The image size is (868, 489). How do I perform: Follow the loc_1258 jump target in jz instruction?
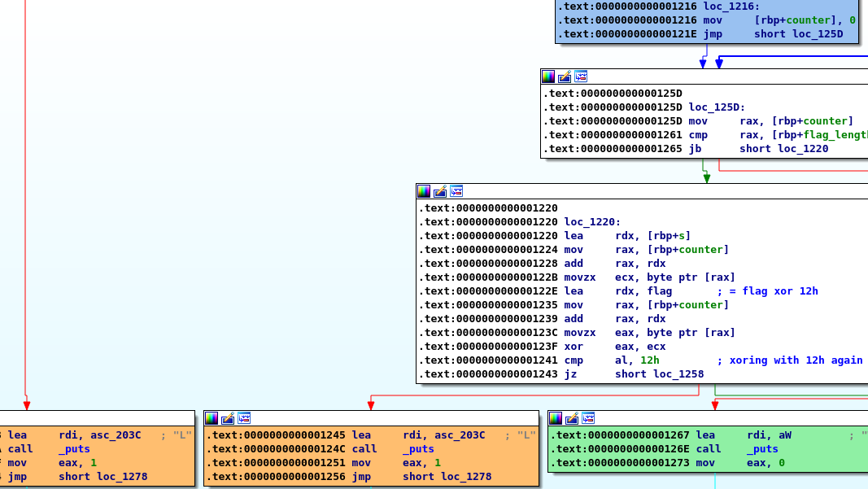659,374
